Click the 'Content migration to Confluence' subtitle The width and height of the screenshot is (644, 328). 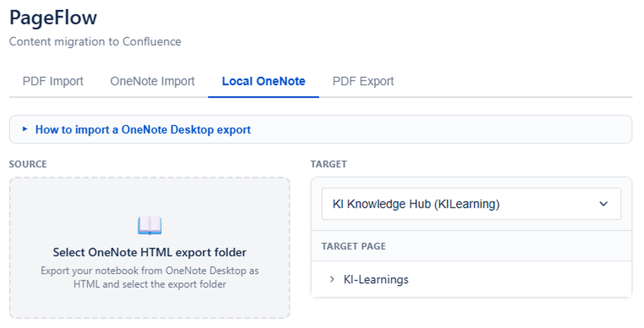point(95,41)
